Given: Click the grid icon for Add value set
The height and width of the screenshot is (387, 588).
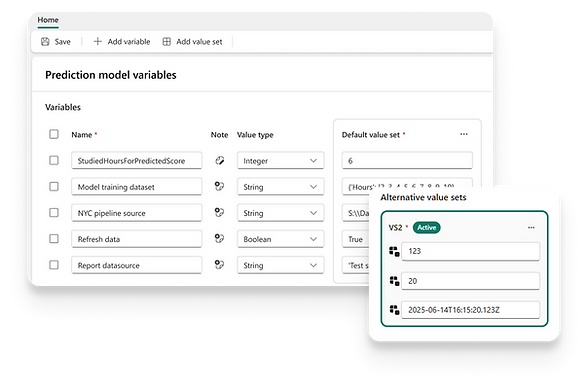Looking at the screenshot, I should click(x=166, y=42).
